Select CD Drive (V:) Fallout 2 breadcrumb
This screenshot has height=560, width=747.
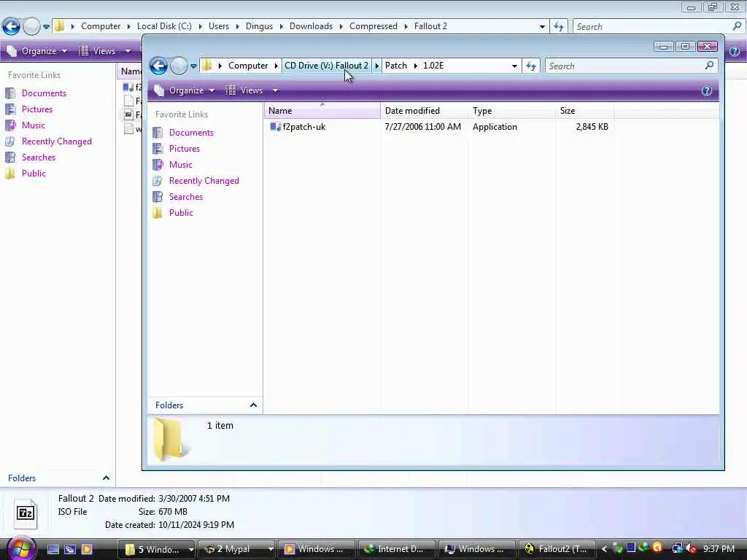point(326,66)
